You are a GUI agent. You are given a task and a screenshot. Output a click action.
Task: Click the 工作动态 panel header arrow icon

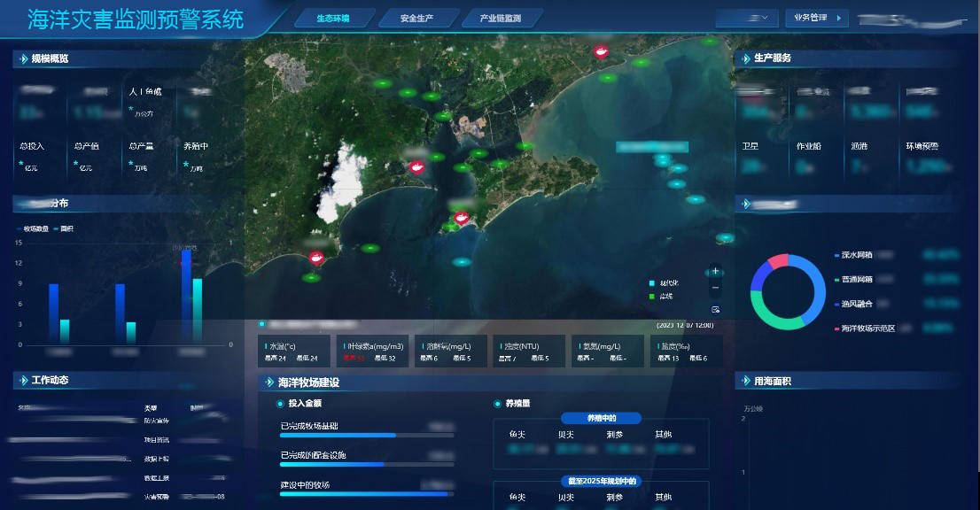pyautogui.click(x=20, y=381)
